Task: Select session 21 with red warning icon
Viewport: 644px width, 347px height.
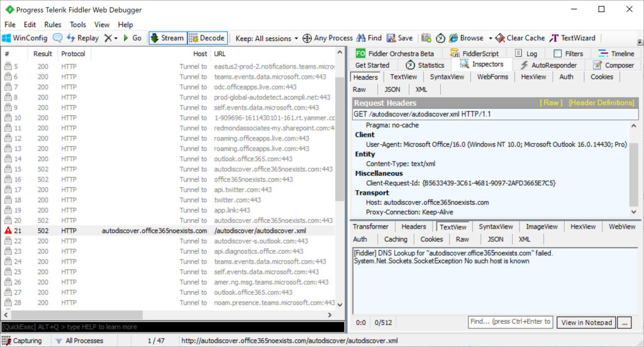Action: click(169, 230)
